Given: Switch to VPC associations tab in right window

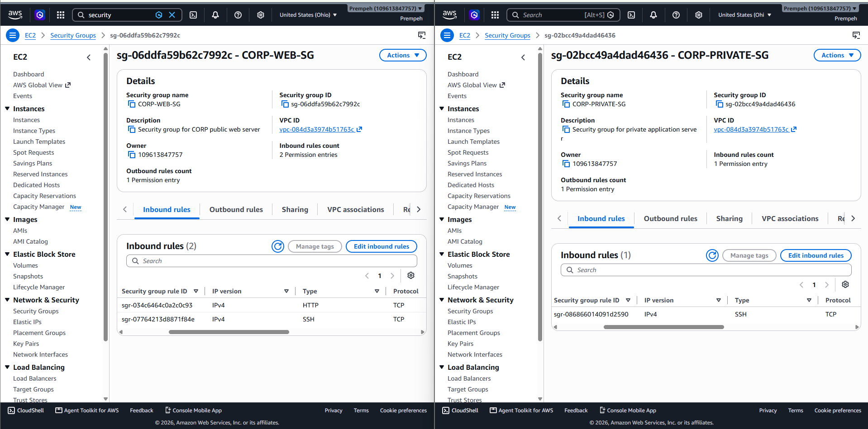Looking at the screenshot, I should pyautogui.click(x=790, y=218).
